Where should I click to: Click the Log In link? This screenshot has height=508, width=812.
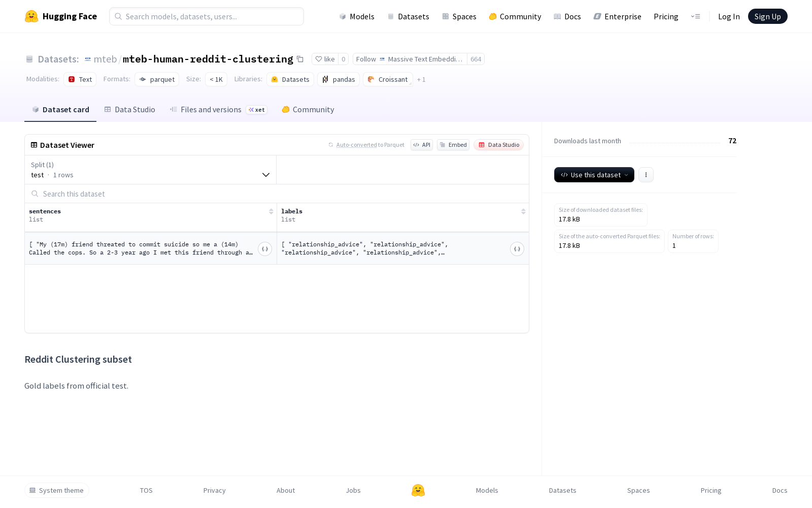point(729,17)
